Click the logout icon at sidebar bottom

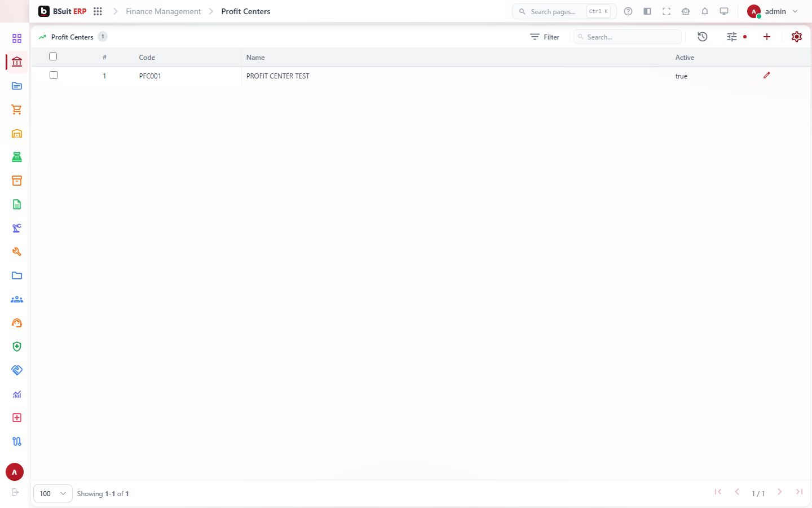coord(15,492)
